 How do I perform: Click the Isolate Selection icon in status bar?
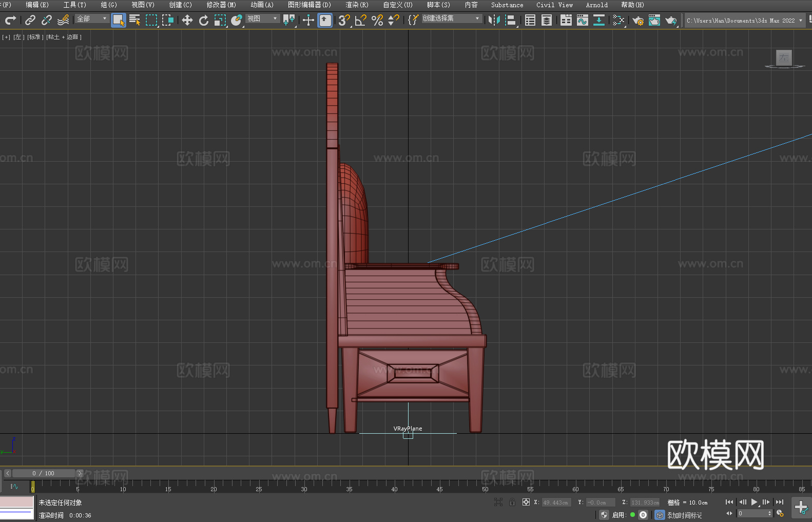498,502
